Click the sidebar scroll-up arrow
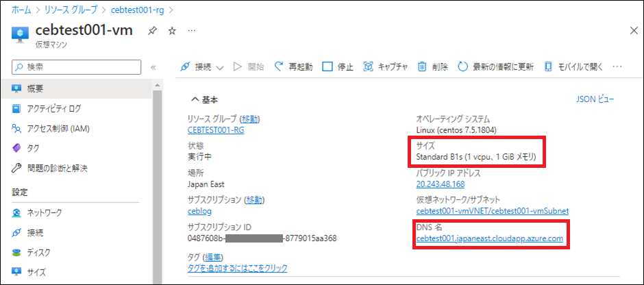 (156, 86)
